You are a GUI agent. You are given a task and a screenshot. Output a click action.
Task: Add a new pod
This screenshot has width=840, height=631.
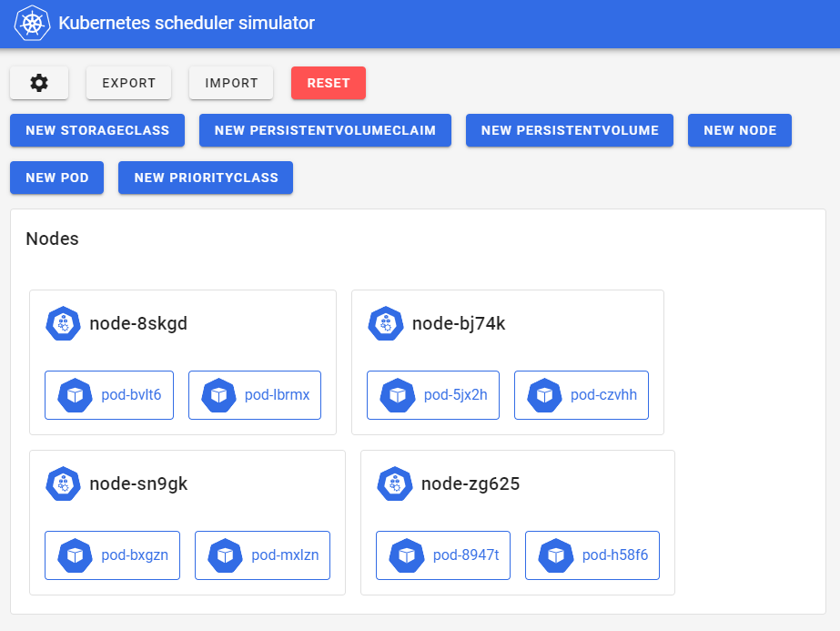click(x=57, y=178)
